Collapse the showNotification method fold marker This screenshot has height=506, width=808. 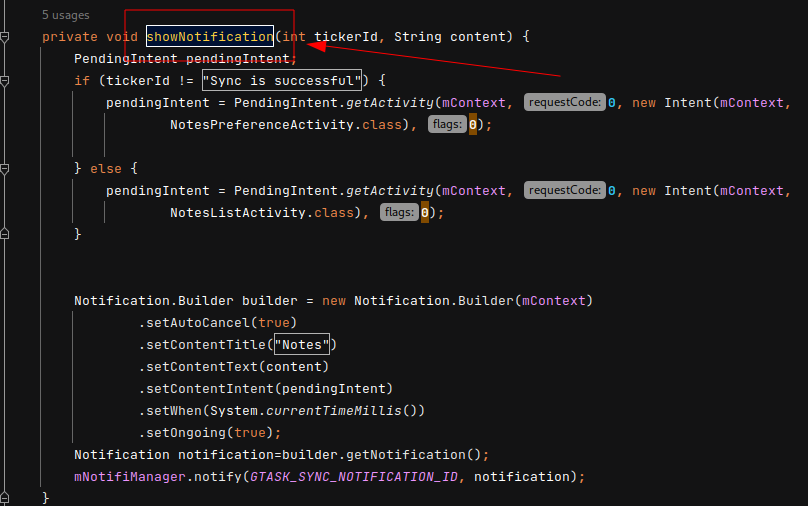[5, 37]
